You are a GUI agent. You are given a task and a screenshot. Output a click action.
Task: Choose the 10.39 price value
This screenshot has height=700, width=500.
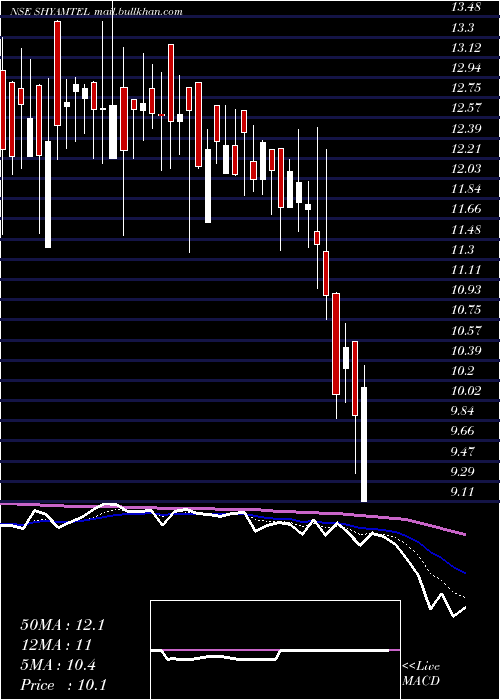466,350
